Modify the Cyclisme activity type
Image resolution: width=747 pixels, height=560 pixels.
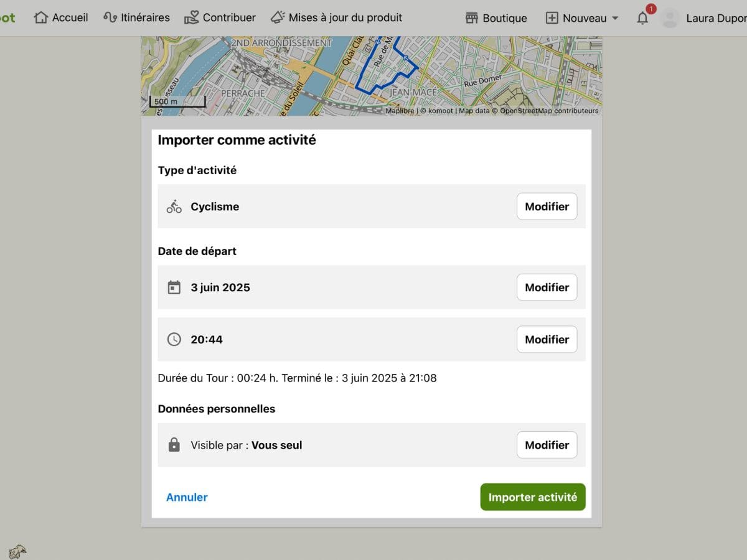point(547,207)
